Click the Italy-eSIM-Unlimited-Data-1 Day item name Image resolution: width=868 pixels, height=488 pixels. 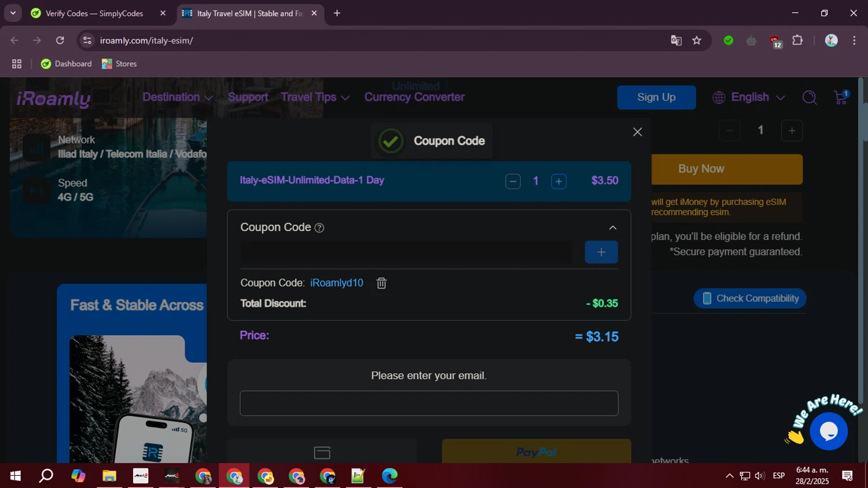(x=312, y=180)
